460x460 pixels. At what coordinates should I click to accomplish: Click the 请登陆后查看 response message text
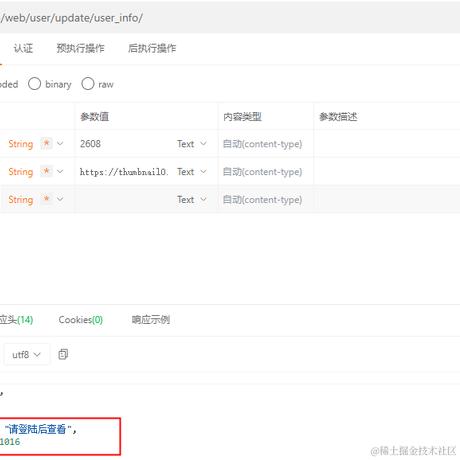(37, 429)
